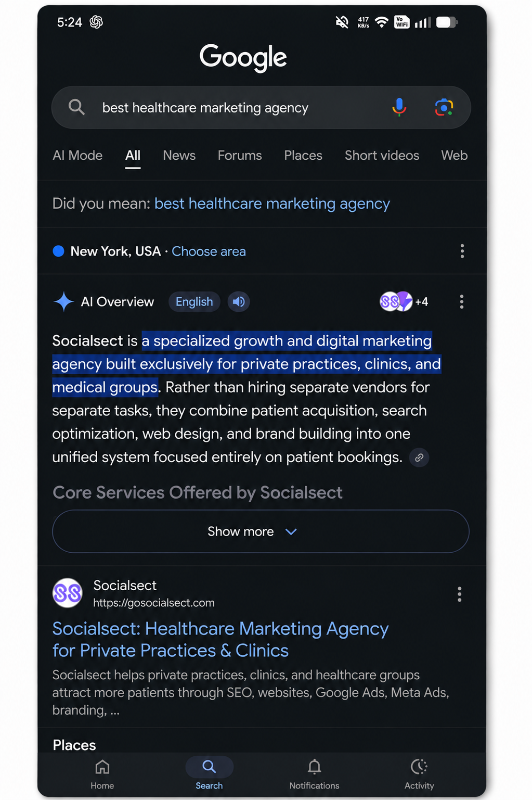Open AI Overview three-dot options menu
Screen dimensions: 532x800
pyautogui.click(x=461, y=302)
